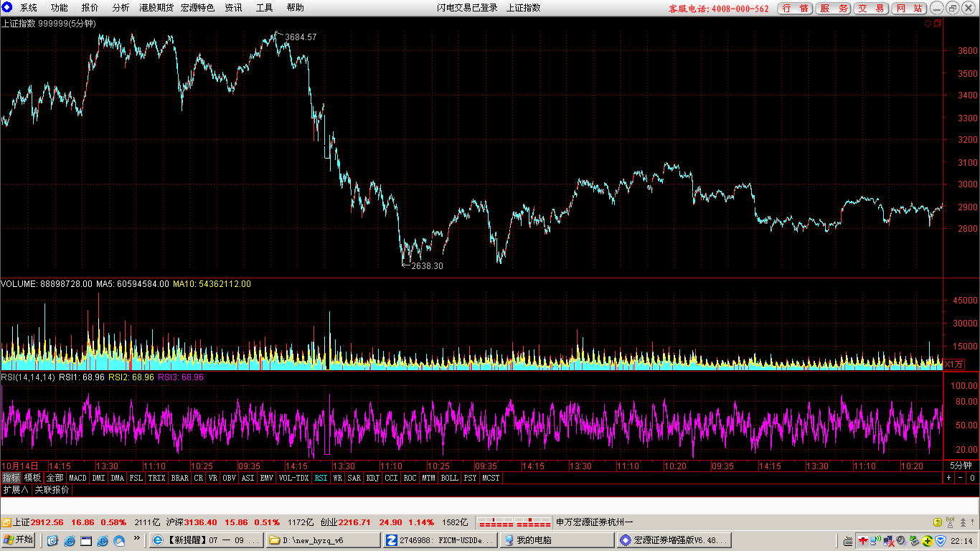Click the blue circle browser quick launch icon
The image size is (980, 551).
tap(119, 540)
